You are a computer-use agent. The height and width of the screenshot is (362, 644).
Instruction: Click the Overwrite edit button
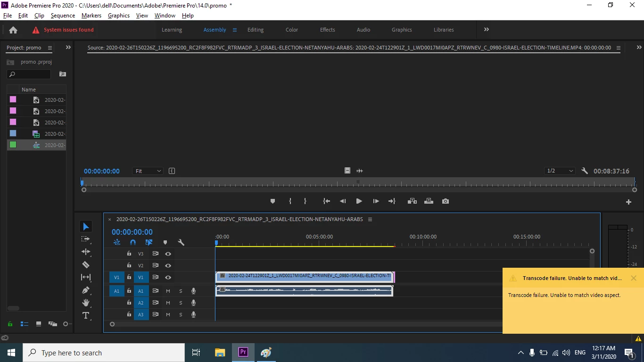coord(429,201)
